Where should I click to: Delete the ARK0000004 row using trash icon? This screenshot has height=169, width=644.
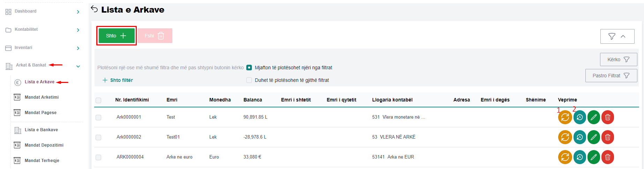[607, 157]
